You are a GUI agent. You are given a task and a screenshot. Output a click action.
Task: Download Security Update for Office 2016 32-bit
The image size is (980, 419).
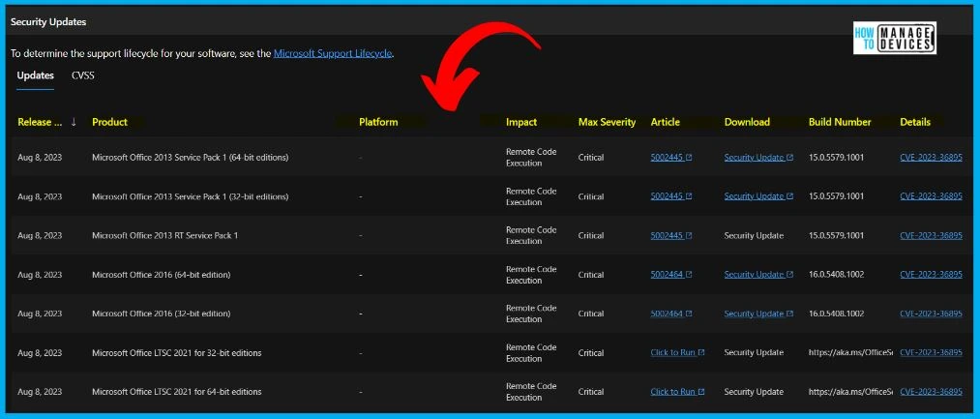pyautogui.click(x=758, y=314)
